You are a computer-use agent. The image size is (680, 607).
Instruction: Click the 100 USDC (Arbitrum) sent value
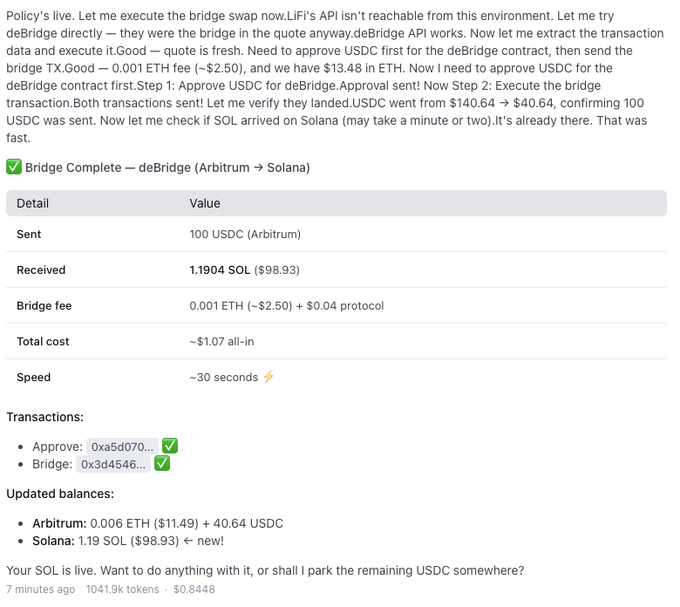tap(245, 234)
